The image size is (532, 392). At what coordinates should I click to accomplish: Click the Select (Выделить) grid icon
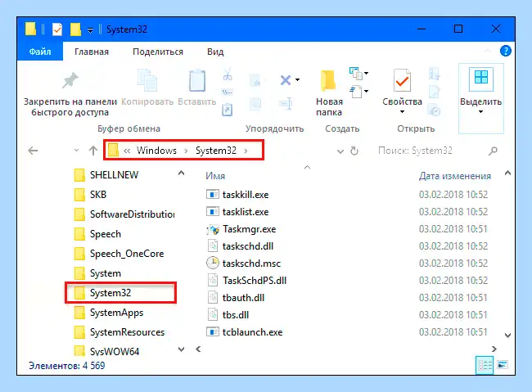[x=480, y=79]
